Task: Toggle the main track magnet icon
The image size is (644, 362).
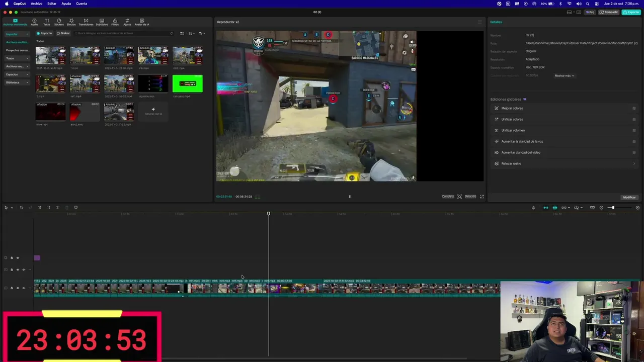Action: 545,208
